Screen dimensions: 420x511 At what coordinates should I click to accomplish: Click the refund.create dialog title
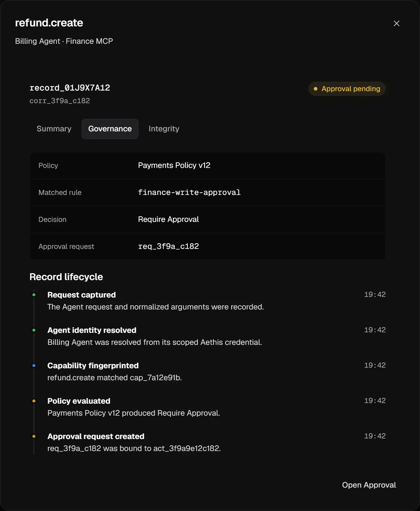click(x=49, y=23)
